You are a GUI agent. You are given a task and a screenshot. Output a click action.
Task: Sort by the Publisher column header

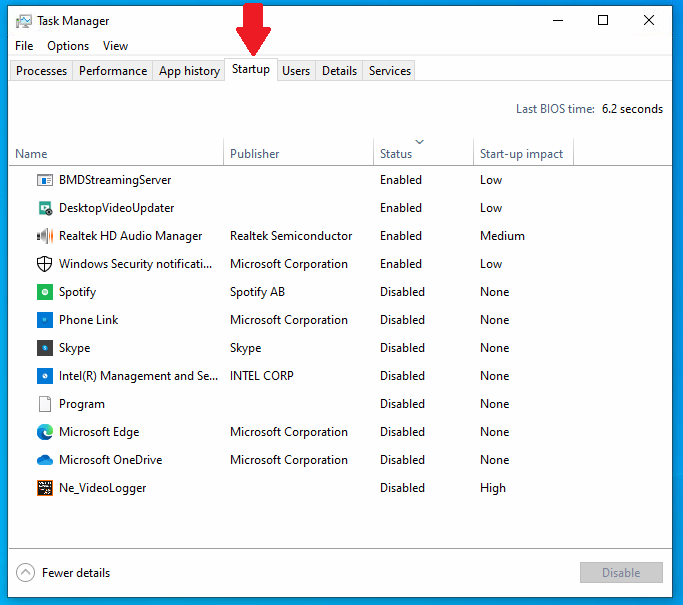pos(255,154)
